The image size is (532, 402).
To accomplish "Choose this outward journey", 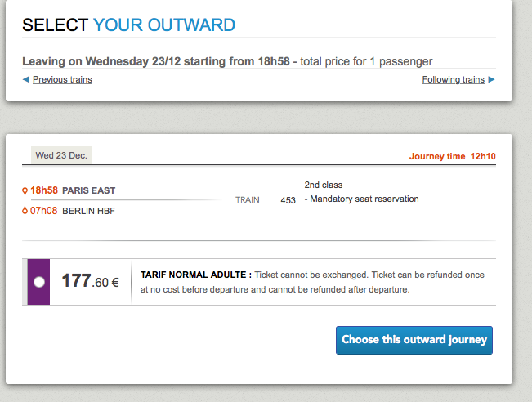I will point(414,340).
